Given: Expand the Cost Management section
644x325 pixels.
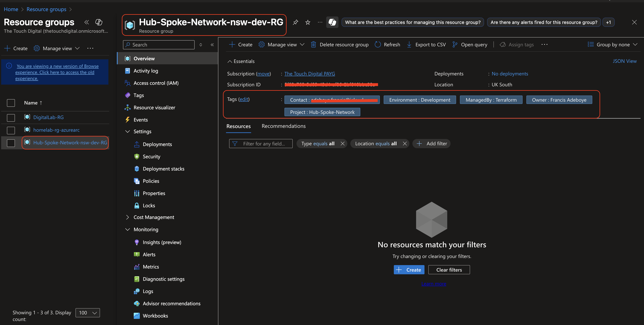Looking at the screenshot, I should pyautogui.click(x=153, y=217).
